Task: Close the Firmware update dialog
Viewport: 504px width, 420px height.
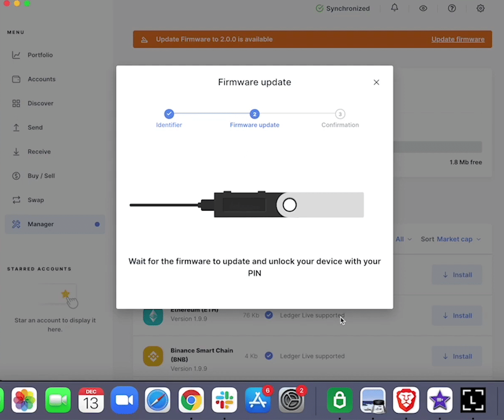Action: [377, 82]
